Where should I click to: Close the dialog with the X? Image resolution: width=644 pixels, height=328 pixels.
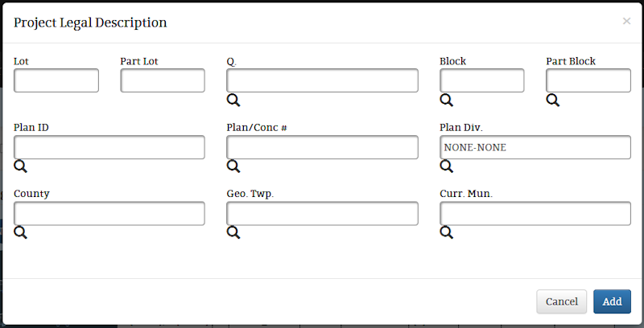click(x=626, y=21)
